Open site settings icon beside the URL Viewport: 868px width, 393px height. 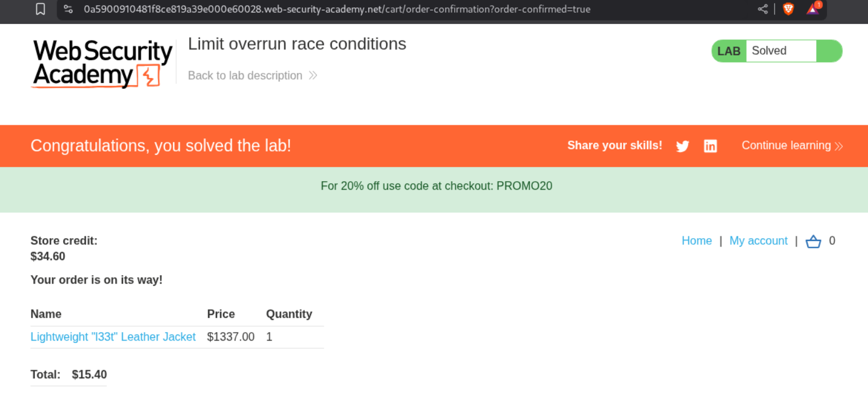click(x=68, y=9)
